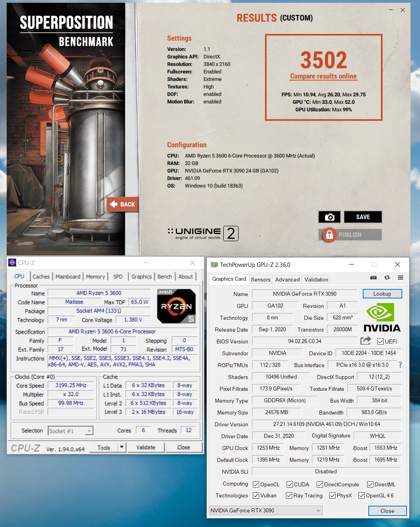This screenshot has width=420, height=527.
Task: Click the Close button in GPU-Z
Action: coord(387,511)
